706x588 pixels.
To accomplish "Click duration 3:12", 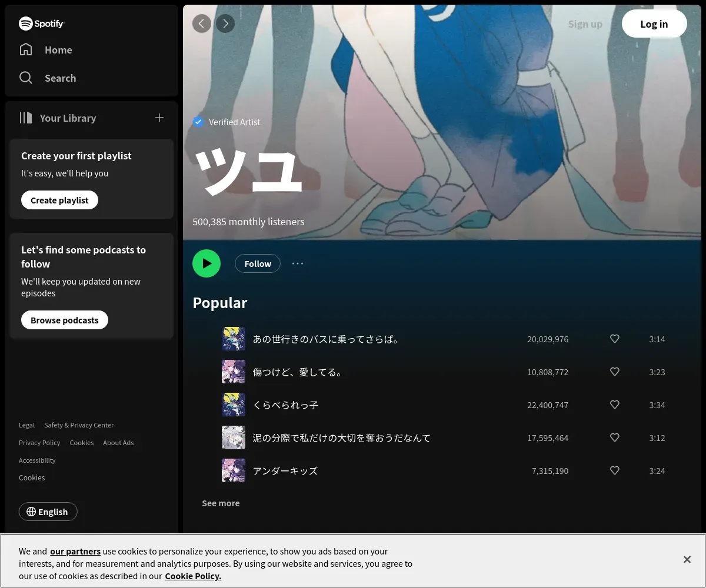I will [657, 438].
